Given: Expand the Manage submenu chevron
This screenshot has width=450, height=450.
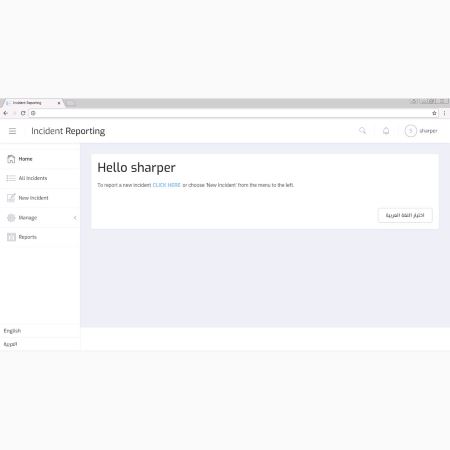Looking at the screenshot, I should click(75, 218).
